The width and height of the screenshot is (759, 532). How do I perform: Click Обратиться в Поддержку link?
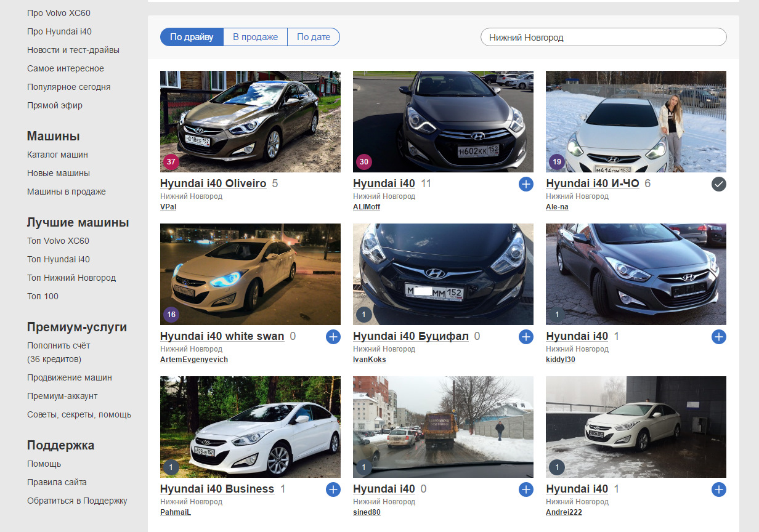pyautogui.click(x=77, y=501)
